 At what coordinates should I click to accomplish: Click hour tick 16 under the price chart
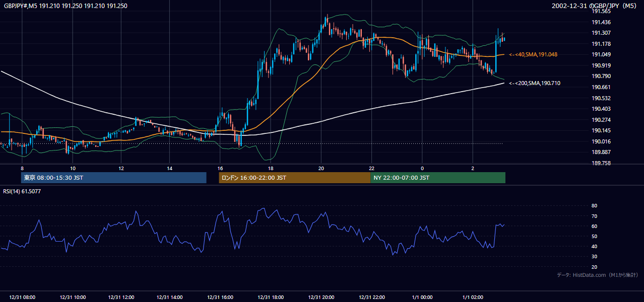pos(220,168)
